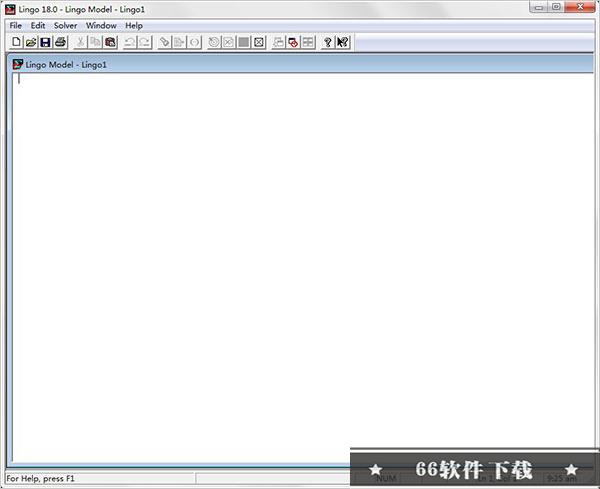Click the Redo arrow icon
The width and height of the screenshot is (600, 489).
pos(145,42)
